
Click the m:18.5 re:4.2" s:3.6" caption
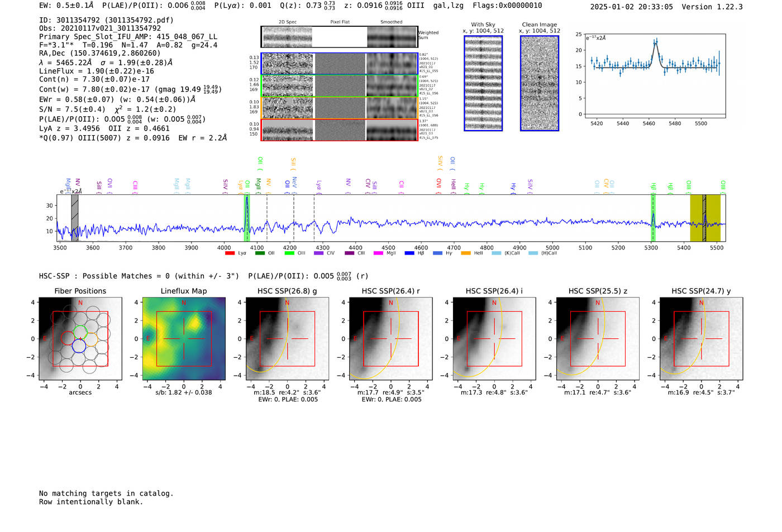pyautogui.click(x=287, y=392)
